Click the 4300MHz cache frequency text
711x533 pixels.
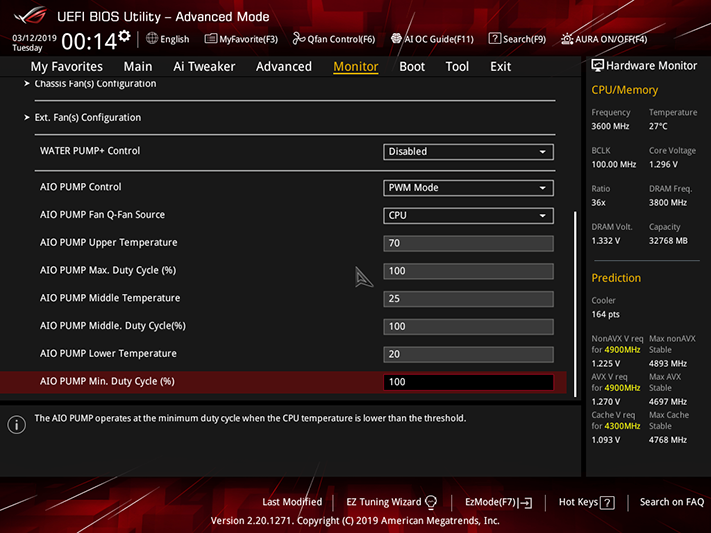pyautogui.click(x=621, y=426)
